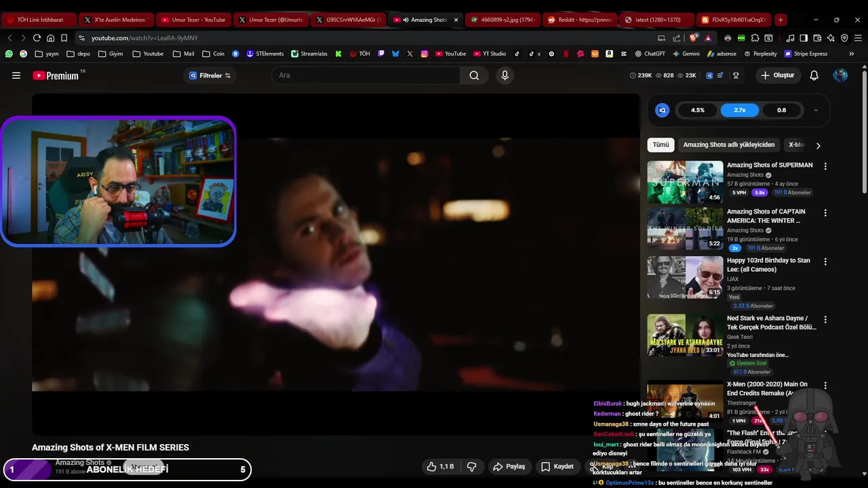
Task: Open the account avatar menu
Action: pos(840,75)
